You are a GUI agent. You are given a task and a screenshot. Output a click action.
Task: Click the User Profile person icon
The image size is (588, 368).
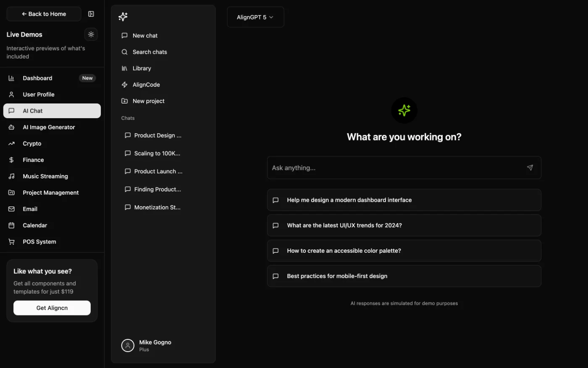point(11,95)
